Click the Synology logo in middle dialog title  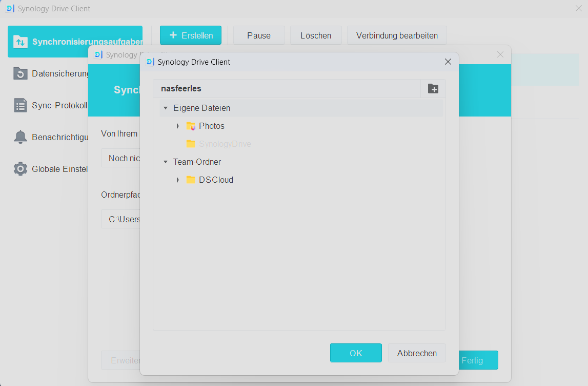point(98,55)
